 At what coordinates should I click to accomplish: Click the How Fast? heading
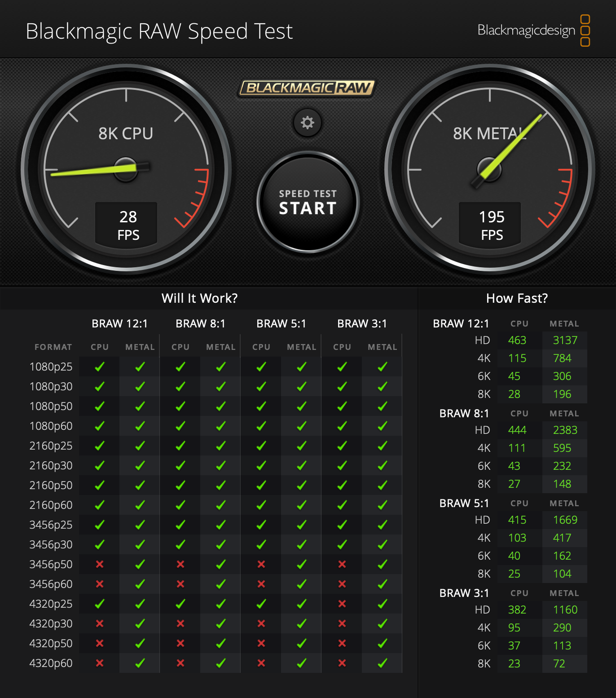click(x=517, y=298)
